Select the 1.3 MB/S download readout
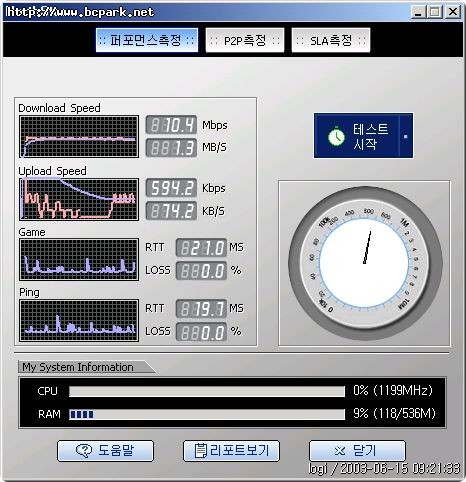Viewport: 466px width, 482px height. (x=171, y=148)
